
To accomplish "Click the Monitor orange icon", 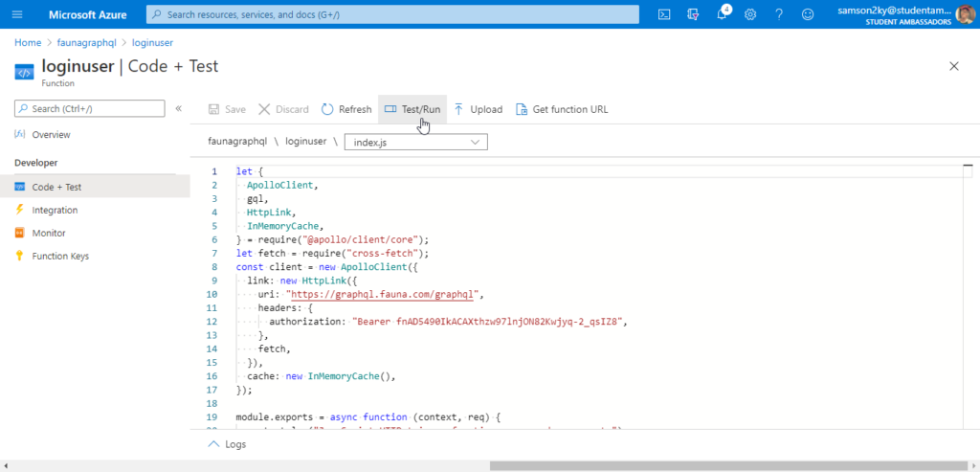I will pos(19,233).
